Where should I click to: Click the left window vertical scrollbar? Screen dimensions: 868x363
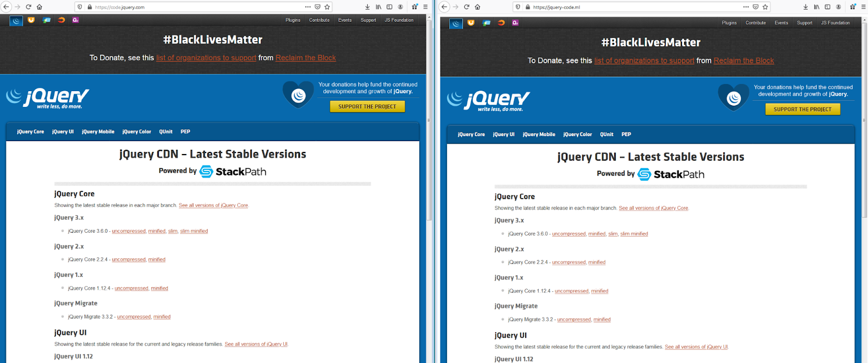click(429, 119)
